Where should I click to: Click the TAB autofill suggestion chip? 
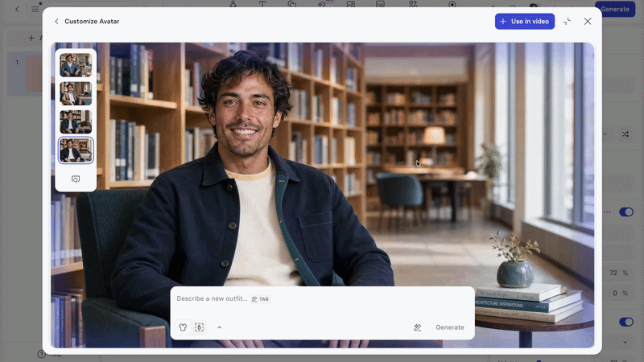click(x=260, y=299)
